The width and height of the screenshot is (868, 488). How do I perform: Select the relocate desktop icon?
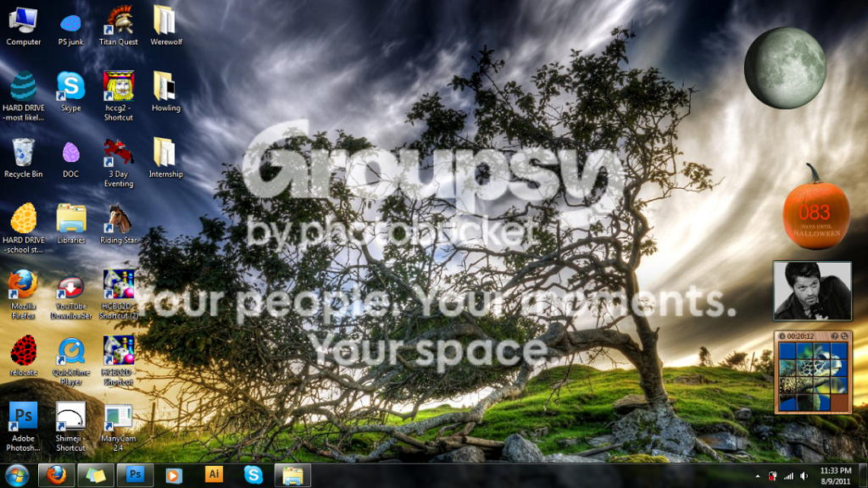point(23,357)
